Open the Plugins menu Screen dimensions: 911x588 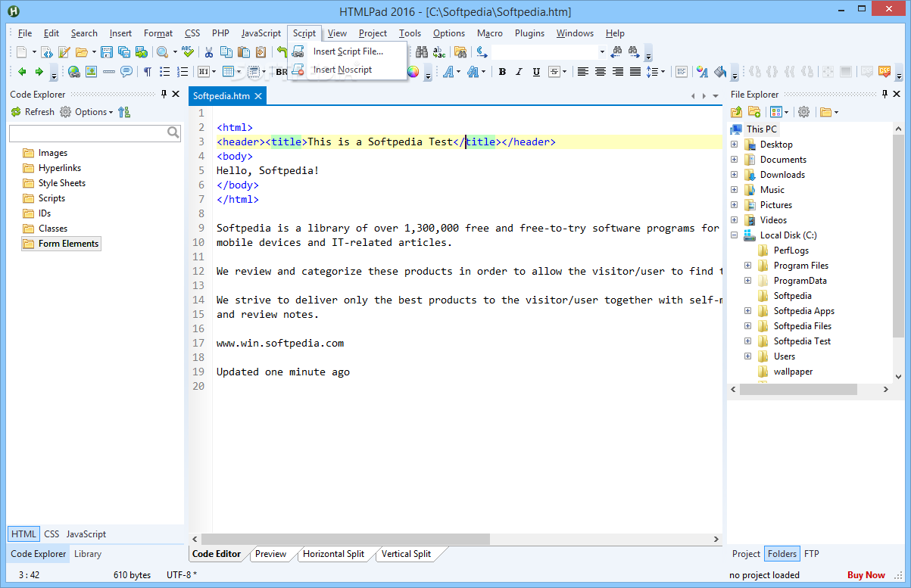(529, 33)
